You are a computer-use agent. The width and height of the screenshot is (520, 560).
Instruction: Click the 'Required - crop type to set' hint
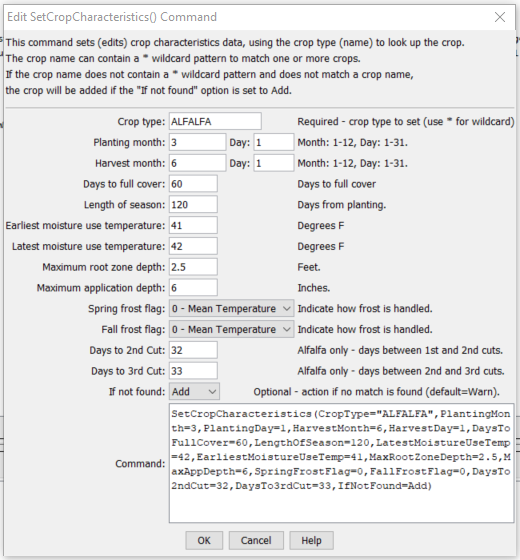coord(406,121)
